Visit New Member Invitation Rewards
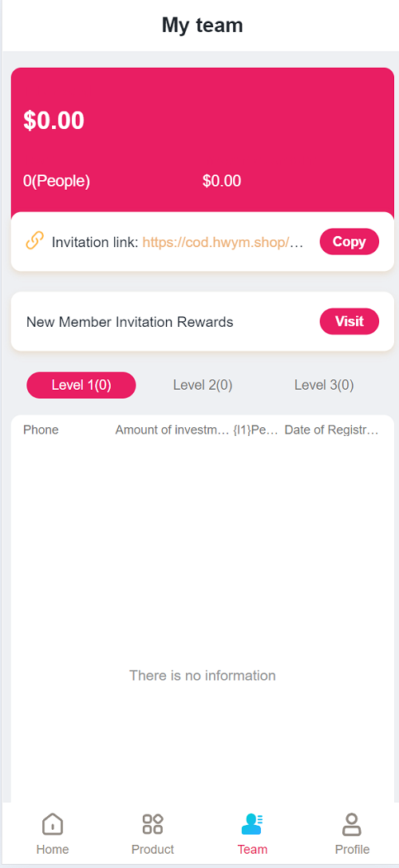The height and width of the screenshot is (868, 399). click(x=350, y=321)
